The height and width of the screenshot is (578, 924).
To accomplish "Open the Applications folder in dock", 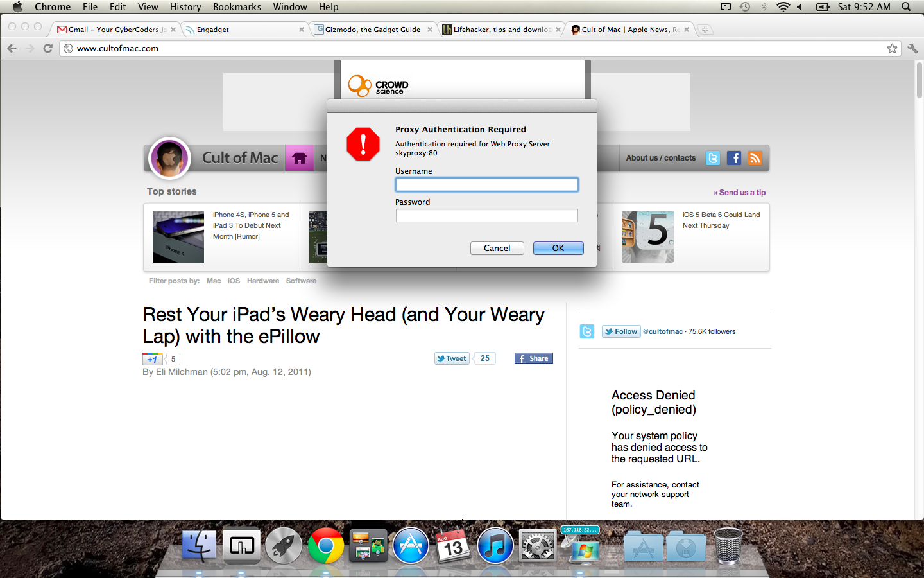I will pyautogui.click(x=644, y=547).
